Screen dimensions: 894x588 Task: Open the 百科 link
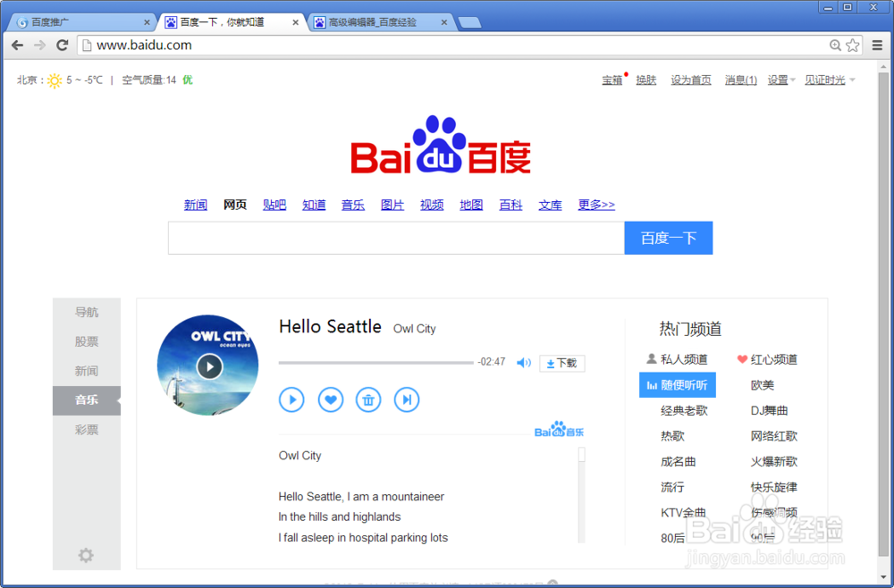click(510, 205)
